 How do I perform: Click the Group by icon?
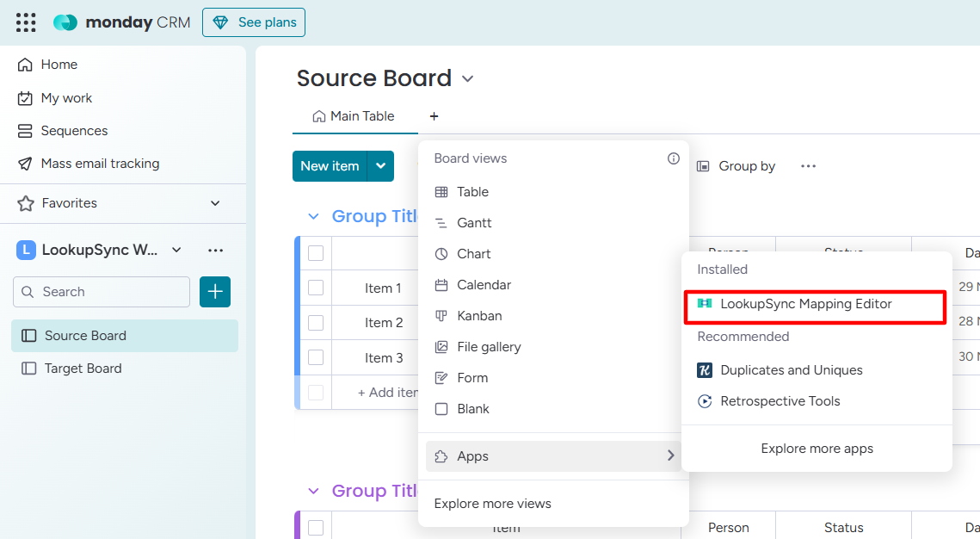[x=703, y=166]
